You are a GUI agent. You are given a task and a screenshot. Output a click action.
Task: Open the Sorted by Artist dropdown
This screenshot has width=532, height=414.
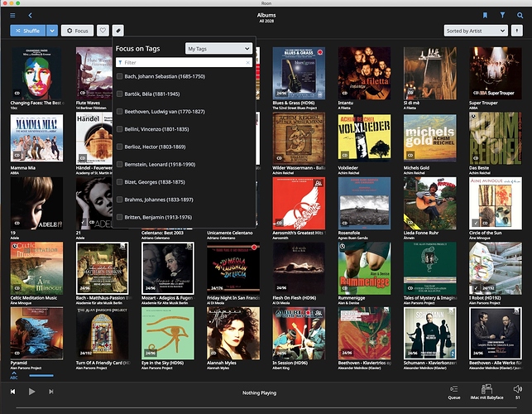point(476,31)
